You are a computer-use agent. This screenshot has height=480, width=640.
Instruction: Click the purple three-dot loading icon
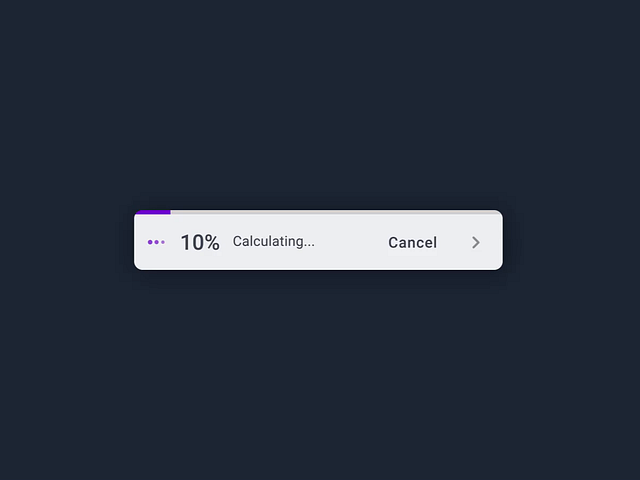pyautogui.click(x=156, y=242)
